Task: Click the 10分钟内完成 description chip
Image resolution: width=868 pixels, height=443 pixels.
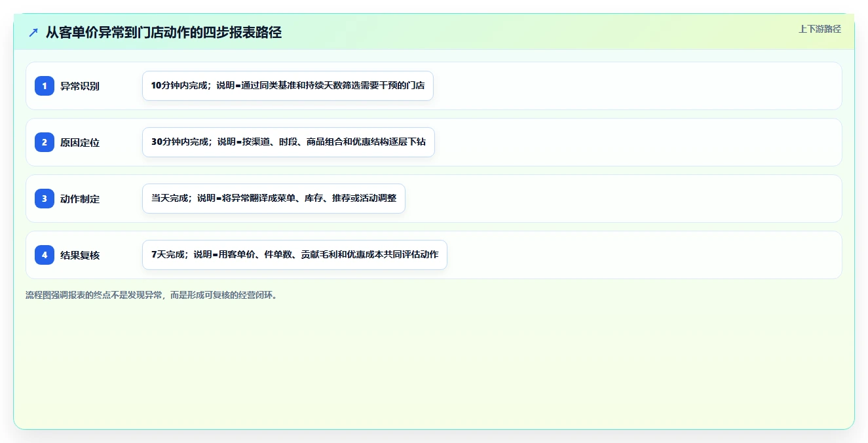Action: pyautogui.click(x=288, y=86)
